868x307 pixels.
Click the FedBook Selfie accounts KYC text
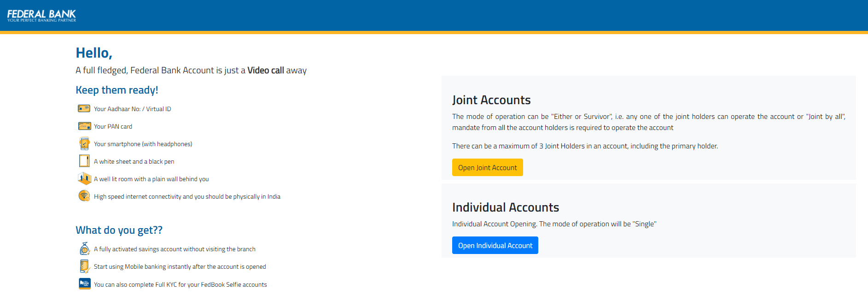coord(180,285)
